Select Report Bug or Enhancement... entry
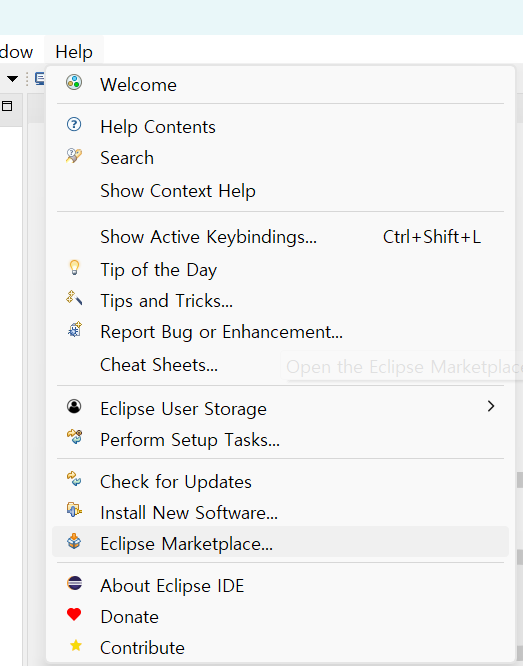The height and width of the screenshot is (666, 523). tap(280, 332)
